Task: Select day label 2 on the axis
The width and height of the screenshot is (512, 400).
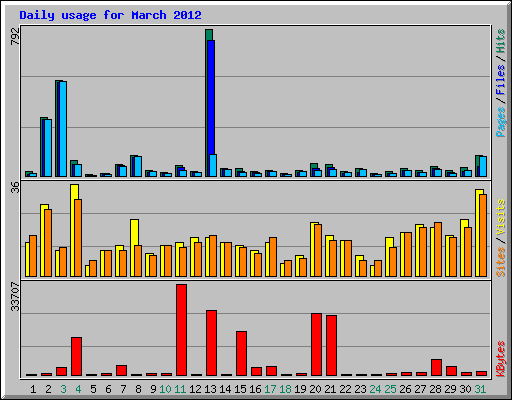Action: click(48, 389)
